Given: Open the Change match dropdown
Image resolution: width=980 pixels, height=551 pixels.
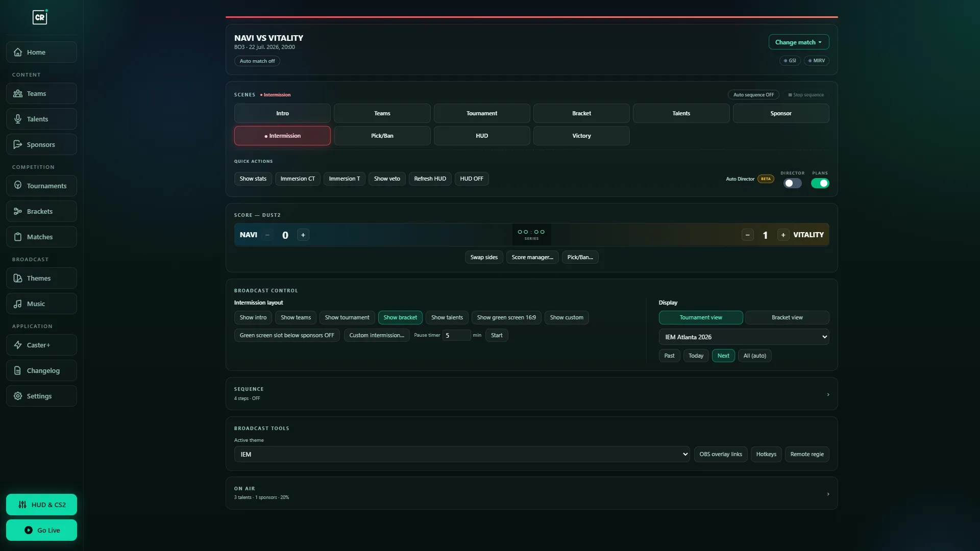Looking at the screenshot, I should pos(799,42).
